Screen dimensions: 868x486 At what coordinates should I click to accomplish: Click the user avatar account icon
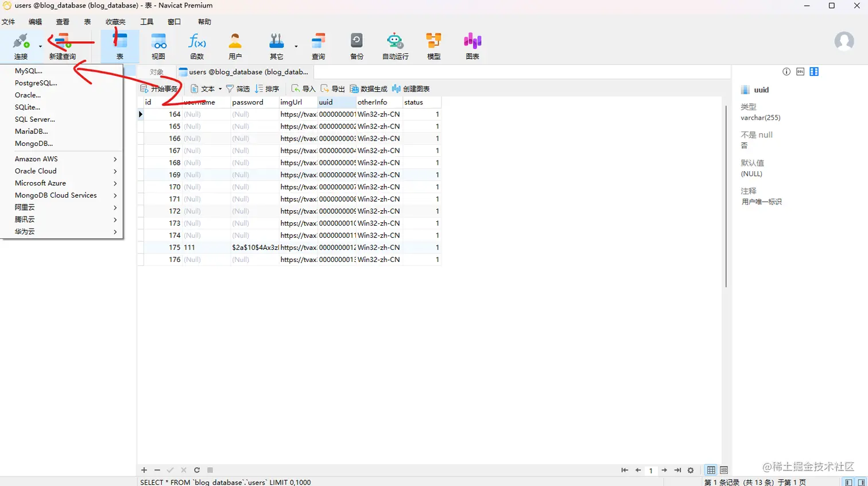point(844,41)
